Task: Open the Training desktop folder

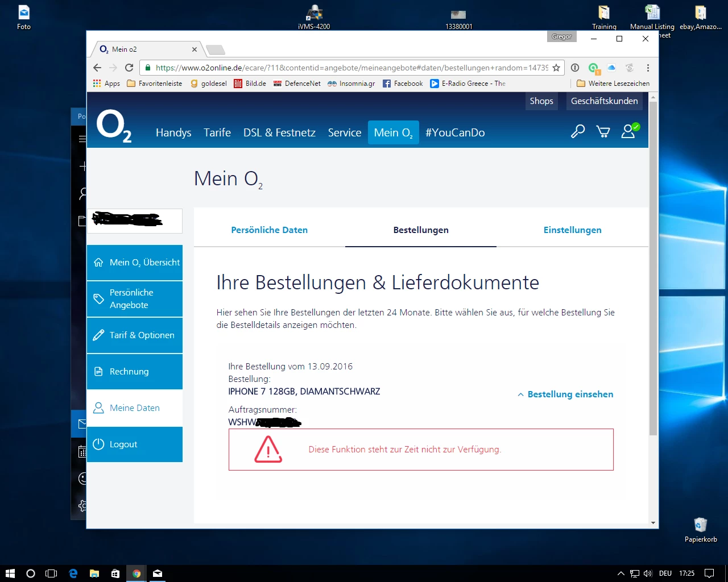Action: pos(604,17)
